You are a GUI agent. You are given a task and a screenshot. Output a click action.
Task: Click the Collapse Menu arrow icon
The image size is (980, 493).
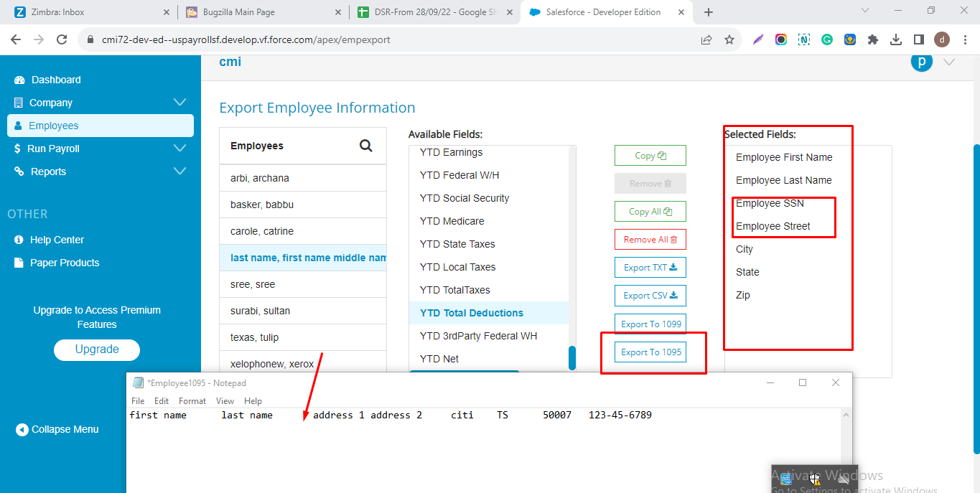(x=22, y=429)
